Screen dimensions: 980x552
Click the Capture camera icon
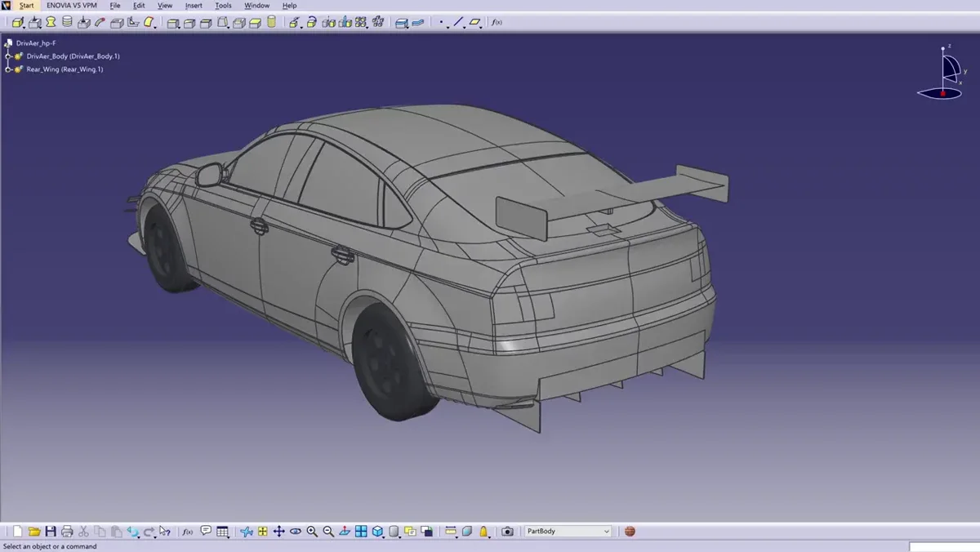pyautogui.click(x=507, y=532)
